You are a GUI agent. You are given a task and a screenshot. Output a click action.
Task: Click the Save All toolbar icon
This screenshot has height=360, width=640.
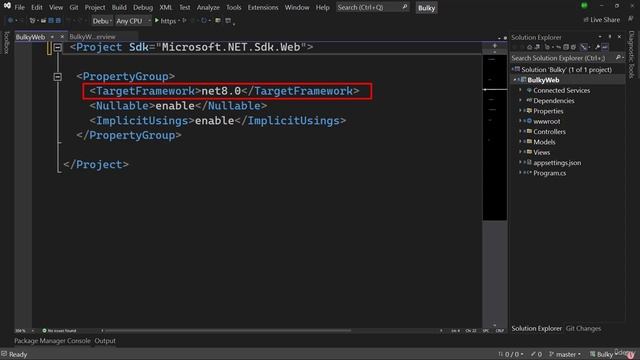(58, 20)
